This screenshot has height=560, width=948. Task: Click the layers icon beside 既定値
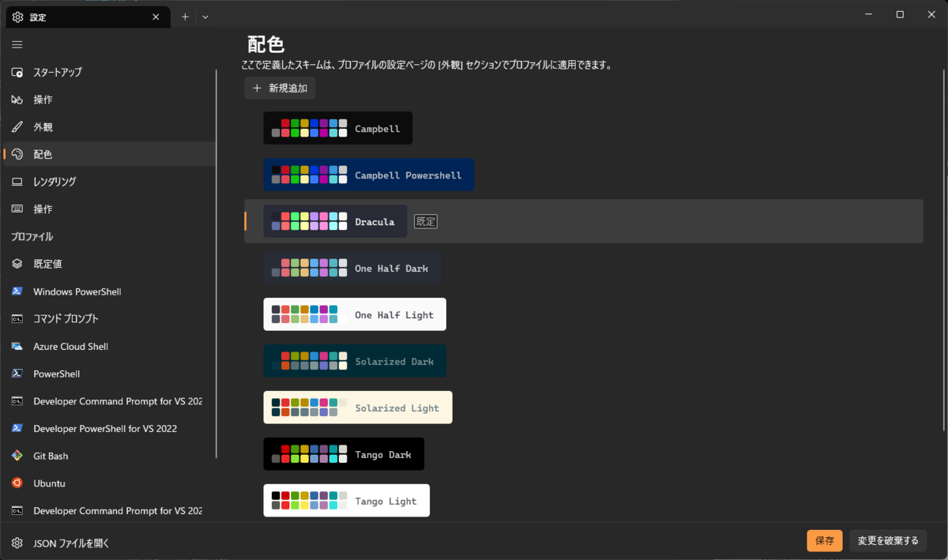17,264
